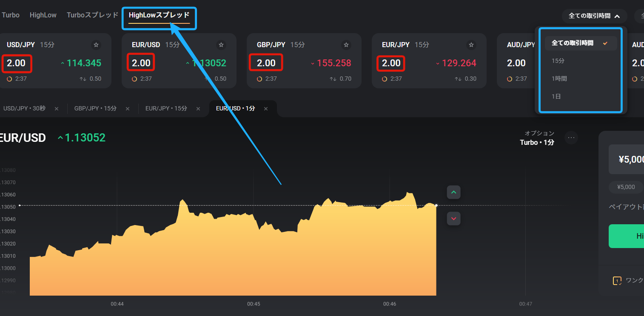Open the GBP/JPY・15分 chart tab

coord(95,109)
